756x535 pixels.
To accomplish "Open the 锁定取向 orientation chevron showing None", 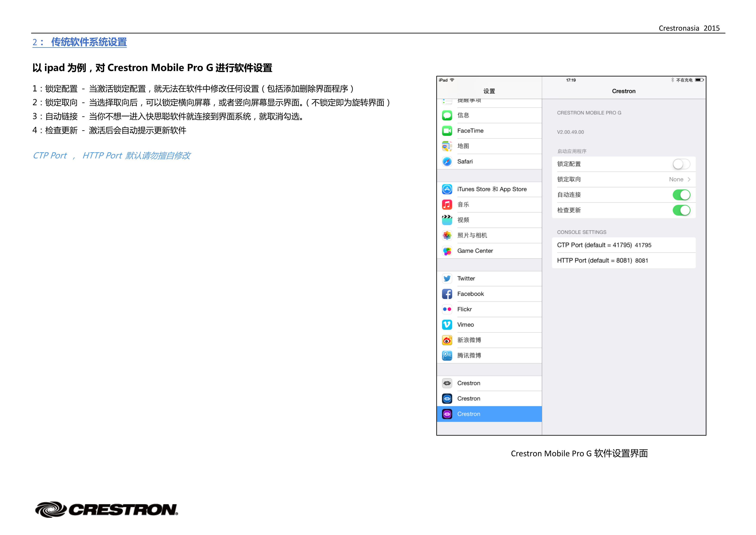I will 689,179.
